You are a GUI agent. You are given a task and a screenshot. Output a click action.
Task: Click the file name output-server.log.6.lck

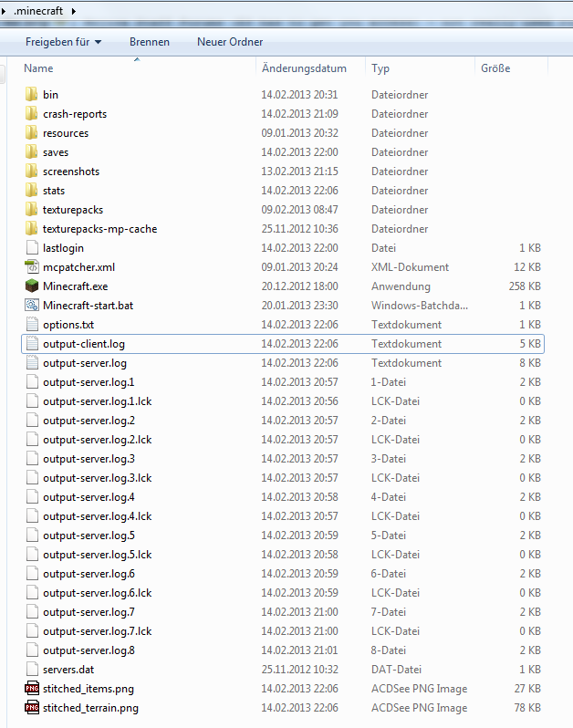point(97,593)
